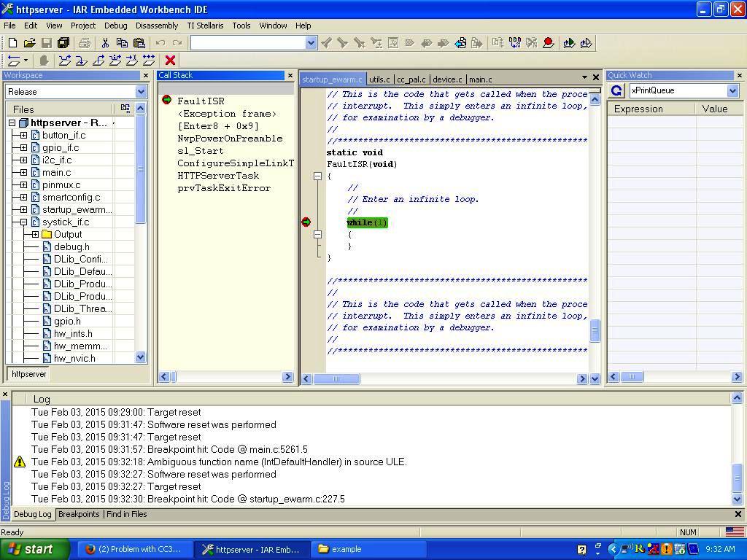This screenshot has height=560, width=747.
Task: Click the editor horizontal scrollbar thumb
Action: point(336,379)
